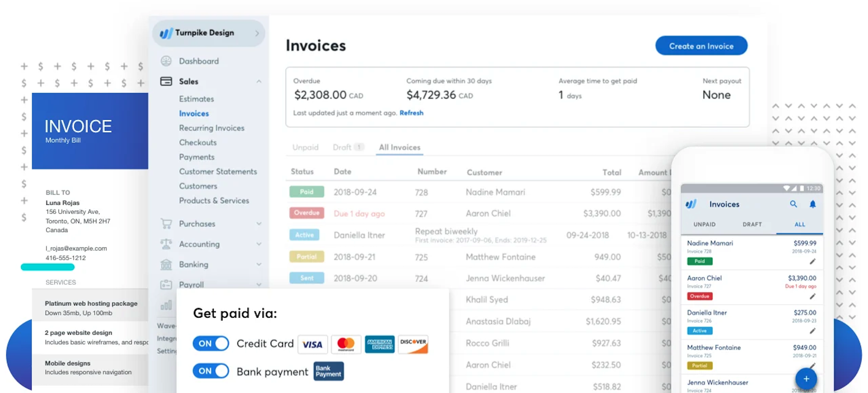Click the Create an Invoice button
This screenshot has width=868, height=393.
(x=701, y=46)
